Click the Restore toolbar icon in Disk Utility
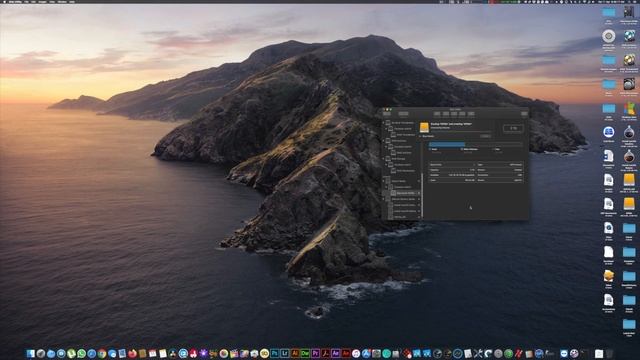The width and height of the screenshot is (640, 360). 462,113
